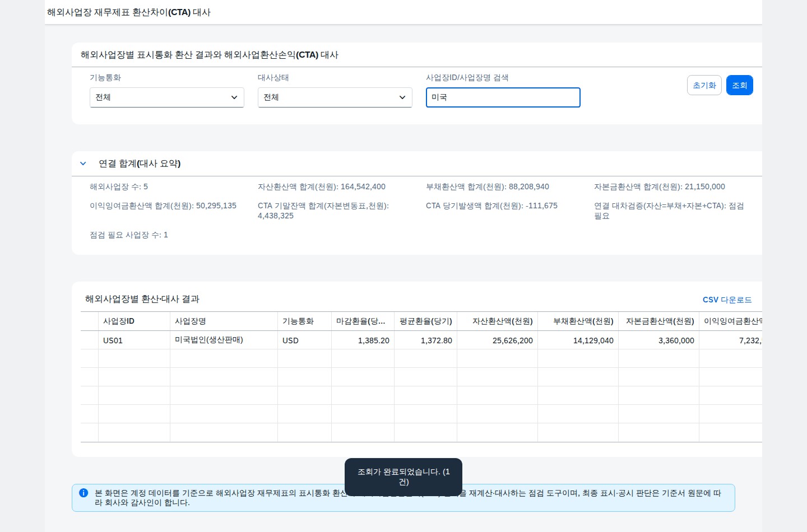The width and height of the screenshot is (807, 532).
Task: Click the 해외사업장 수: 5 summary text
Action: coord(119,186)
